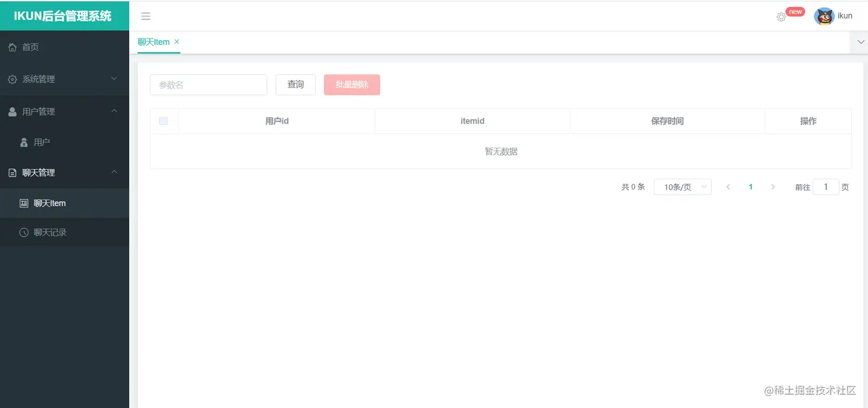Open 首页 from the sidebar

click(64, 47)
